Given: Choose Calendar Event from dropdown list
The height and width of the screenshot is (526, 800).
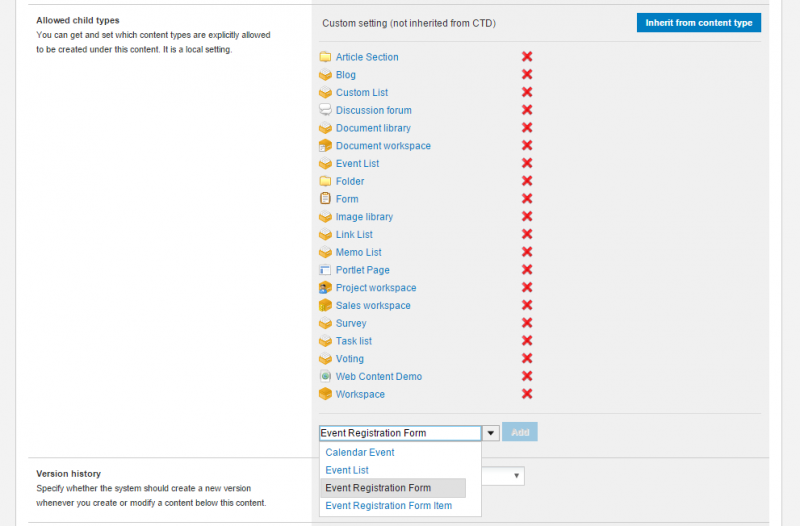Looking at the screenshot, I should (360, 453).
